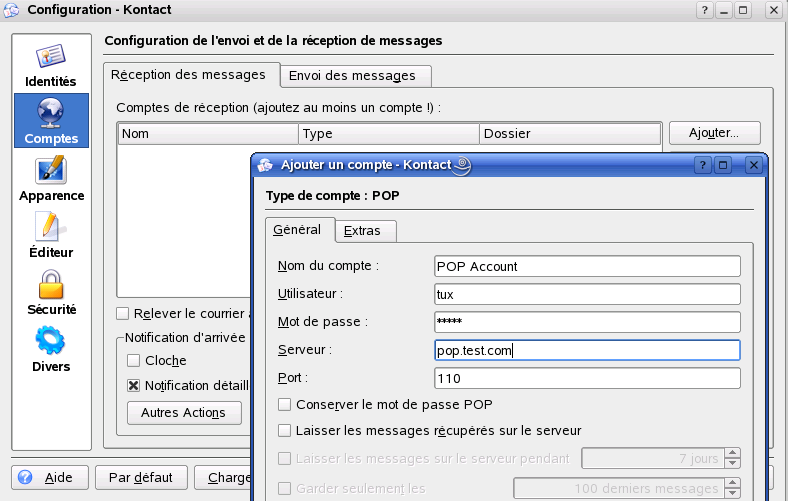Open the Éditeur settings section

51,234
